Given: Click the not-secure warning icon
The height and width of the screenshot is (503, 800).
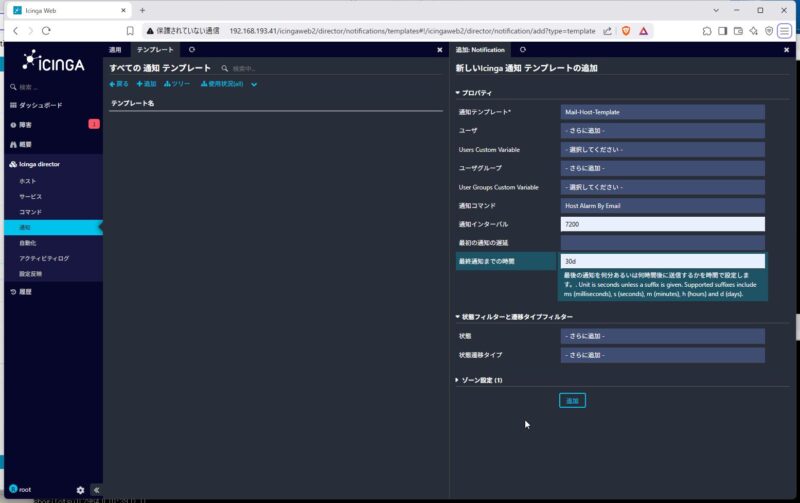Looking at the screenshot, I should (x=150, y=31).
